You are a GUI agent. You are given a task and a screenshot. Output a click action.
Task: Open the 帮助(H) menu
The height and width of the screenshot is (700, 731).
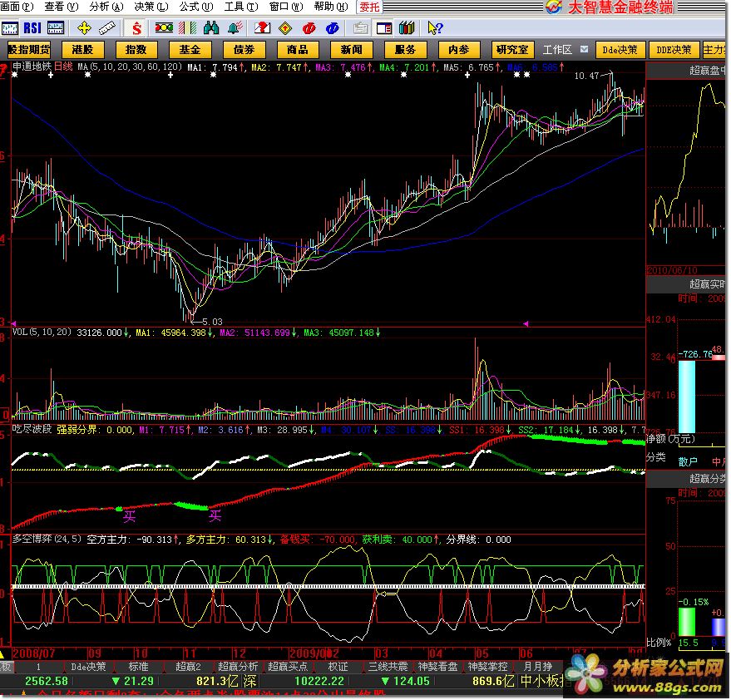click(x=331, y=7)
